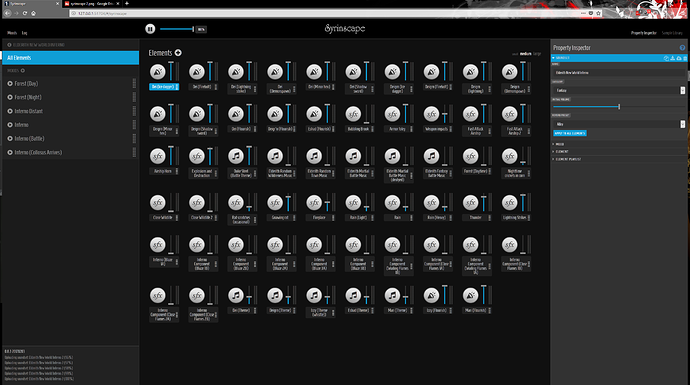
Task: Click Apply To All Elements button
Action: pos(569,133)
